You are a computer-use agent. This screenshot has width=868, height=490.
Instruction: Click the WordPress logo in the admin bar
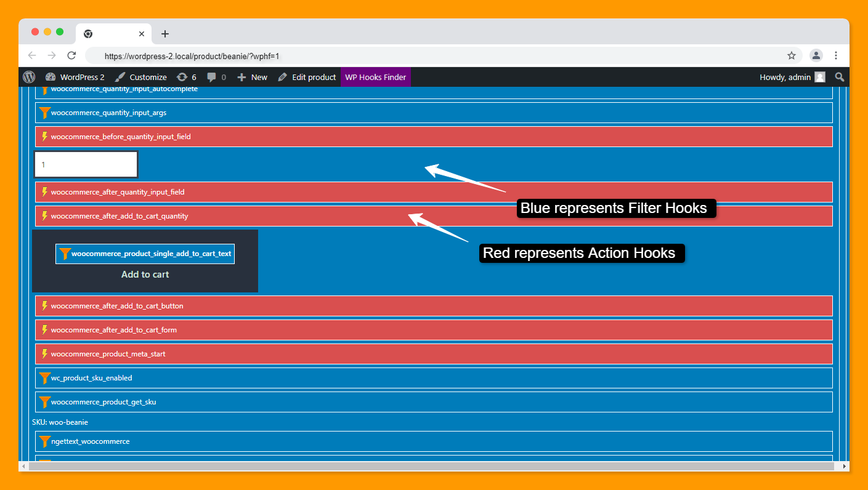point(29,77)
